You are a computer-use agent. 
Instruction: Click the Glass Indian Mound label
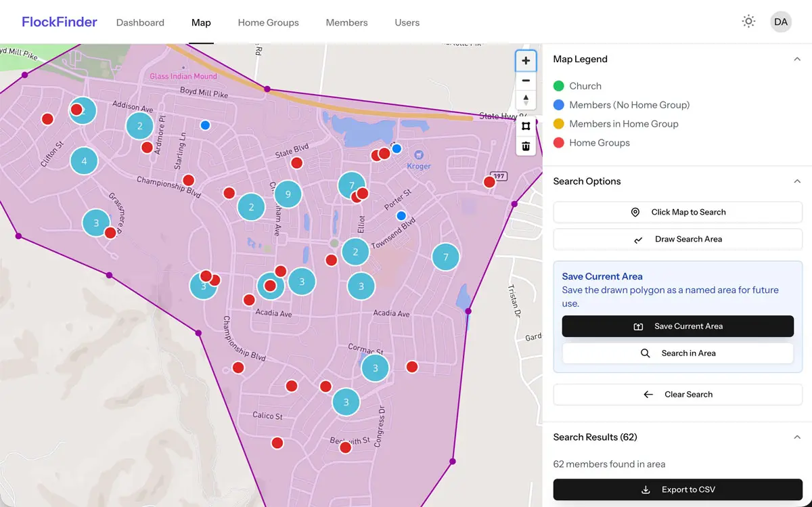[x=183, y=76]
